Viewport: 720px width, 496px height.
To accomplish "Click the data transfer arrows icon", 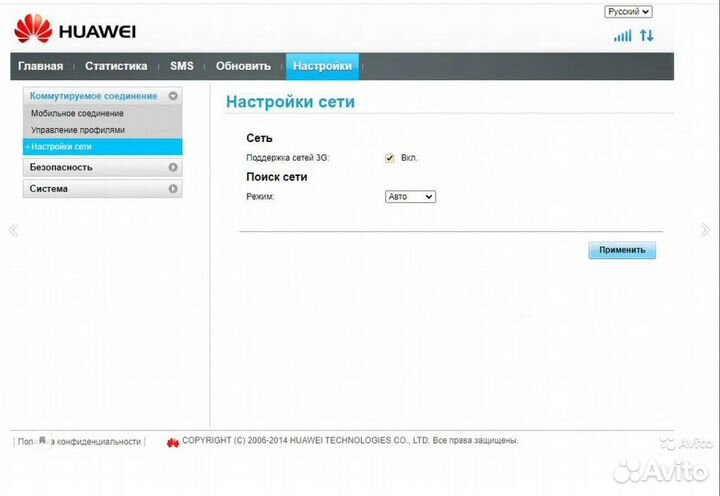I will (x=646, y=35).
